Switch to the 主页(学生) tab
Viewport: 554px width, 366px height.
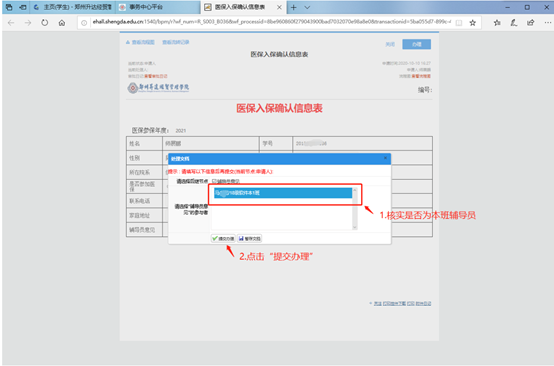73,7
